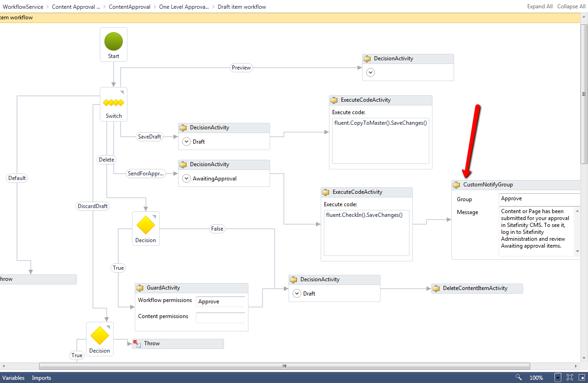Click the red Throw activity icon
588x383 pixels.
point(137,343)
